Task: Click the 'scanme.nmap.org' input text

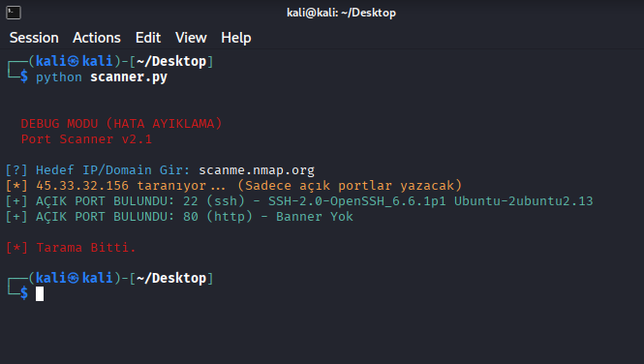Action: click(257, 169)
